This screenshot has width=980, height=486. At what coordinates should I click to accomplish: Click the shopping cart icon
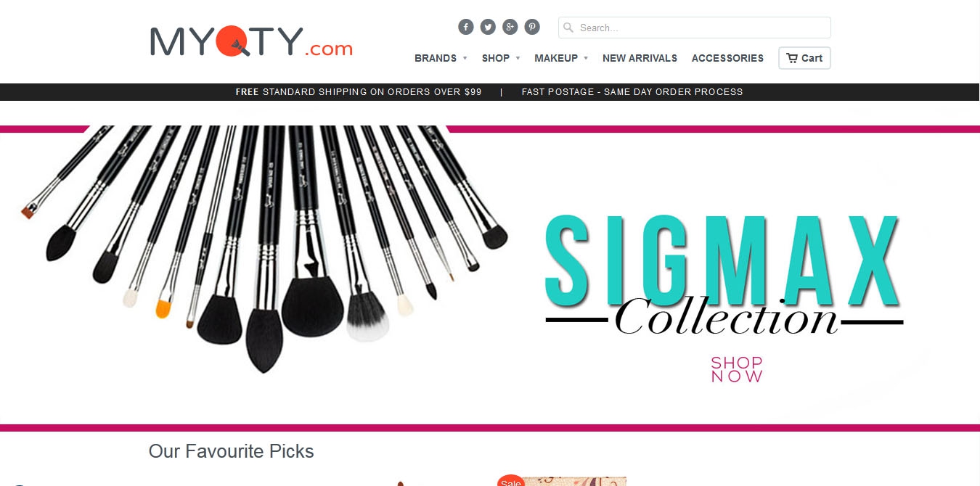tap(792, 58)
